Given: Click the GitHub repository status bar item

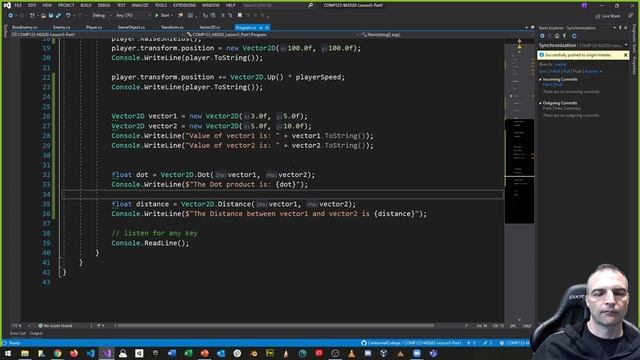Looking at the screenshot, I should tap(411, 343).
